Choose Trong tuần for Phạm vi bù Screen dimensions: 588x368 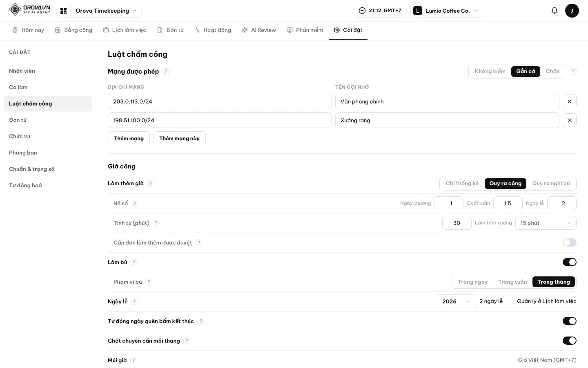point(512,282)
